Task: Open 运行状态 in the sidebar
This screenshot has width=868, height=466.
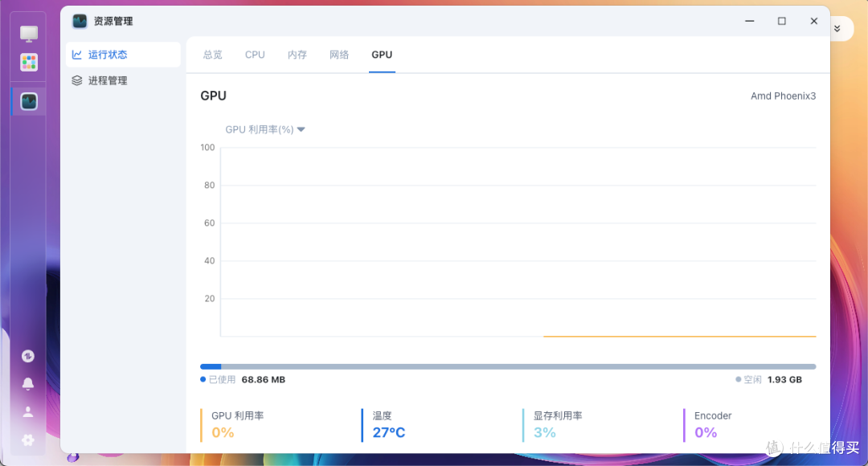Action: tap(124, 55)
